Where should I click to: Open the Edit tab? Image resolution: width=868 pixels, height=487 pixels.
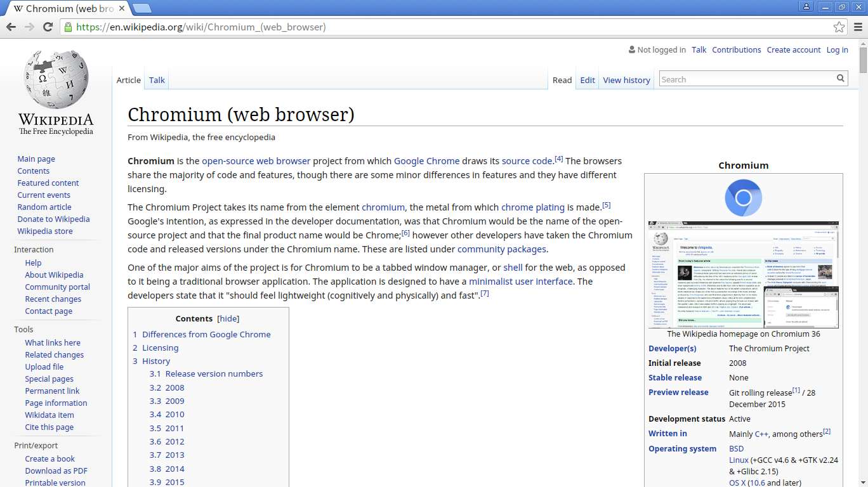[588, 80]
